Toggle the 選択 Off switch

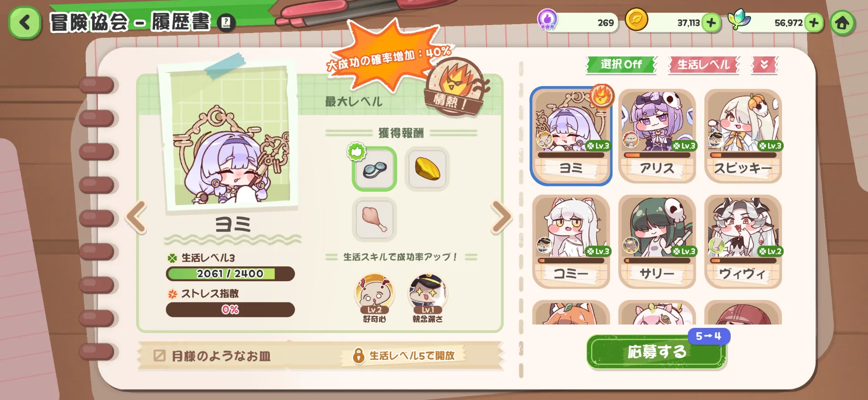621,64
